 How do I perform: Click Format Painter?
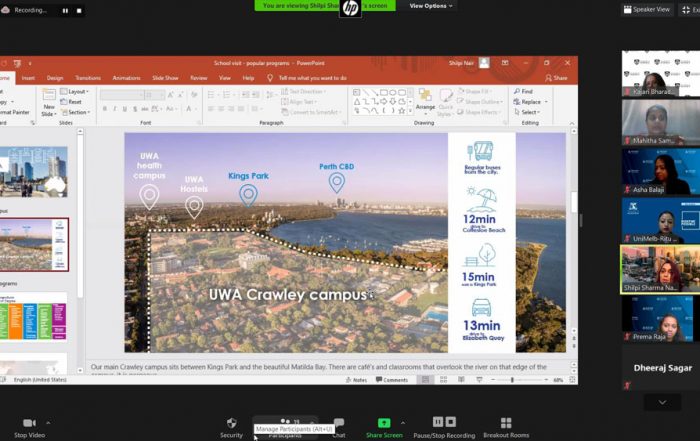(x=15, y=112)
